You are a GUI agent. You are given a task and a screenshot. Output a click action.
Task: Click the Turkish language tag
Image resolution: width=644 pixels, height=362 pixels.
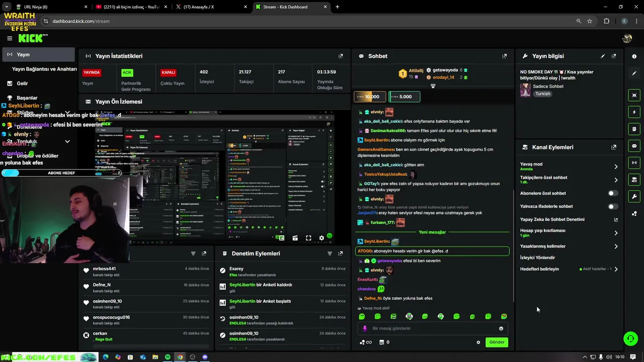pyautogui.click(x=542, y=94)
